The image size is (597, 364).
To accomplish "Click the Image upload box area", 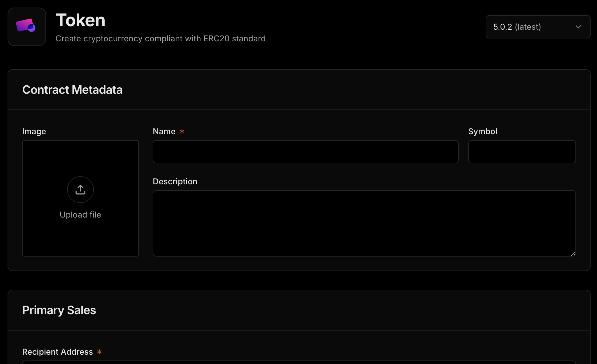I will point(80,239).
